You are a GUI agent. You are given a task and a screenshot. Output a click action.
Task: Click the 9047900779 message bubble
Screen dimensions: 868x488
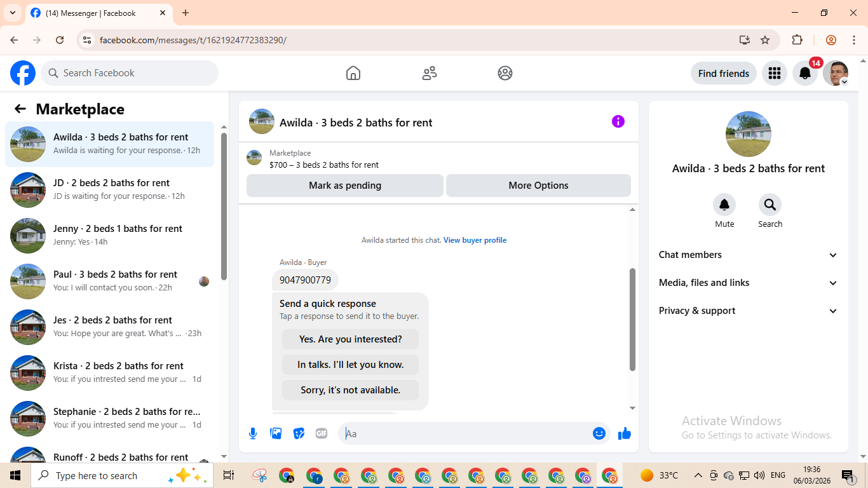coord(305,280)
